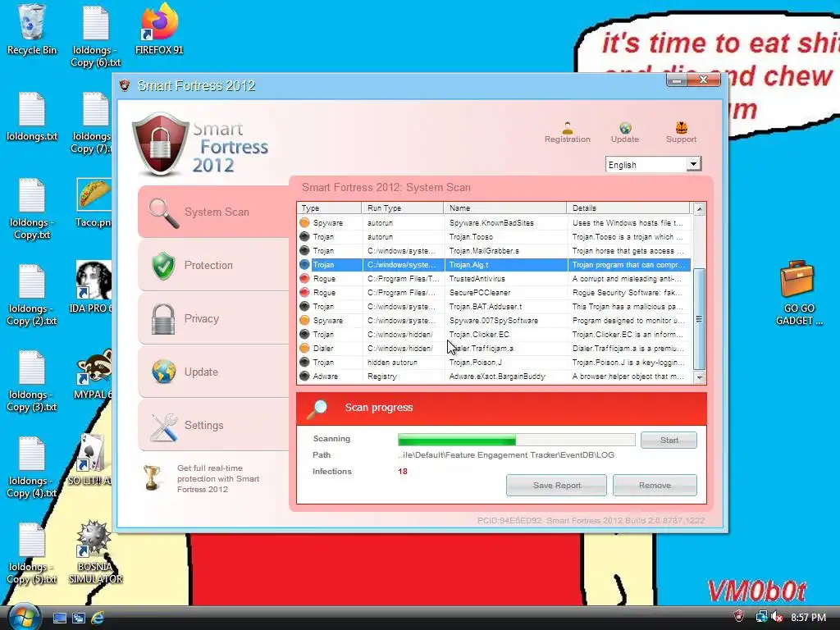Click the Support icon at top
Screen dimensions: 840x630
[681, 132]
